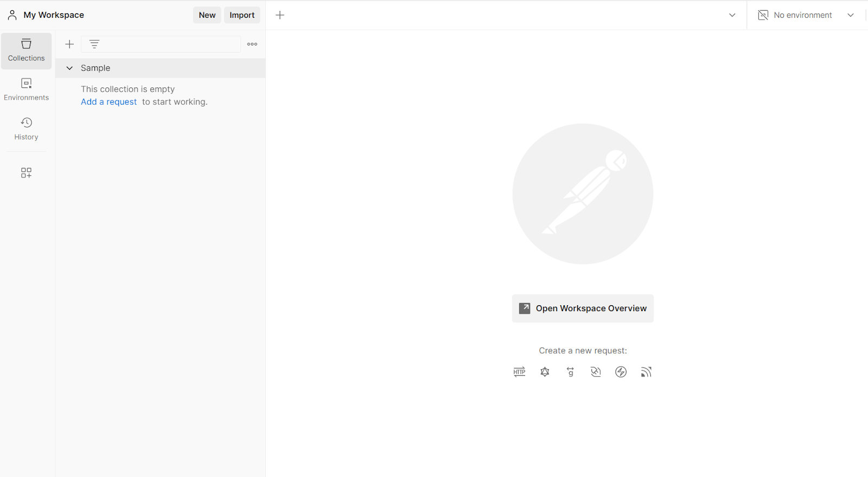
Task: Click the workspace user icon
Action: 12,15
